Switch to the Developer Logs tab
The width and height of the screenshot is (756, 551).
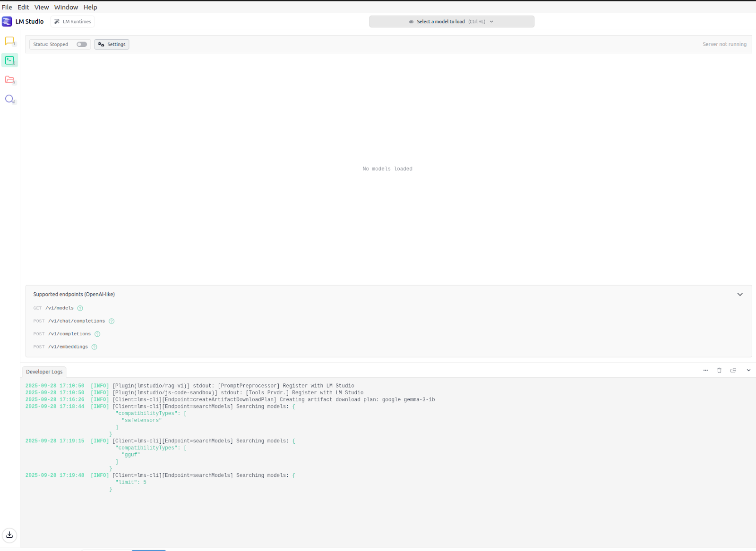pyautogui.click(x=44, y=372)
